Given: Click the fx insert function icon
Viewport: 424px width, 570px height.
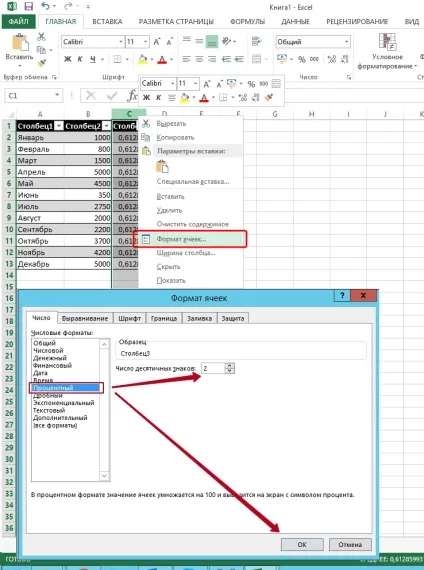Looking at the screenshot, I should pos(132,96).
